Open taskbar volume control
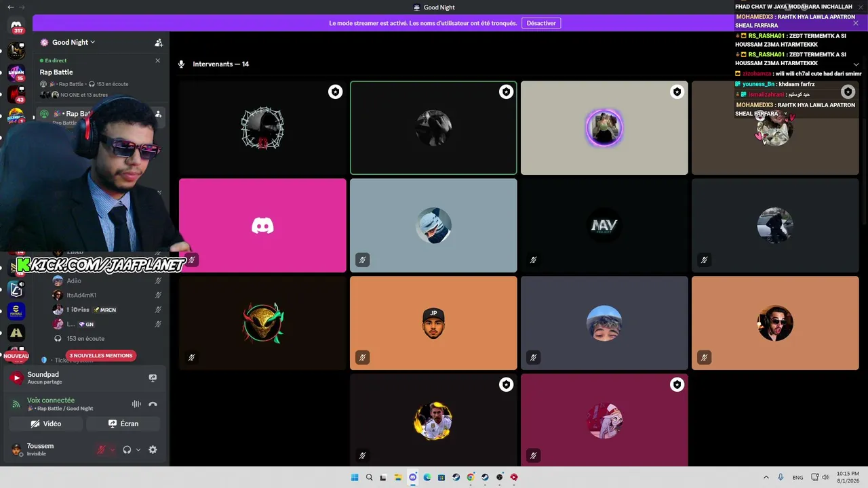 (825, 477)
